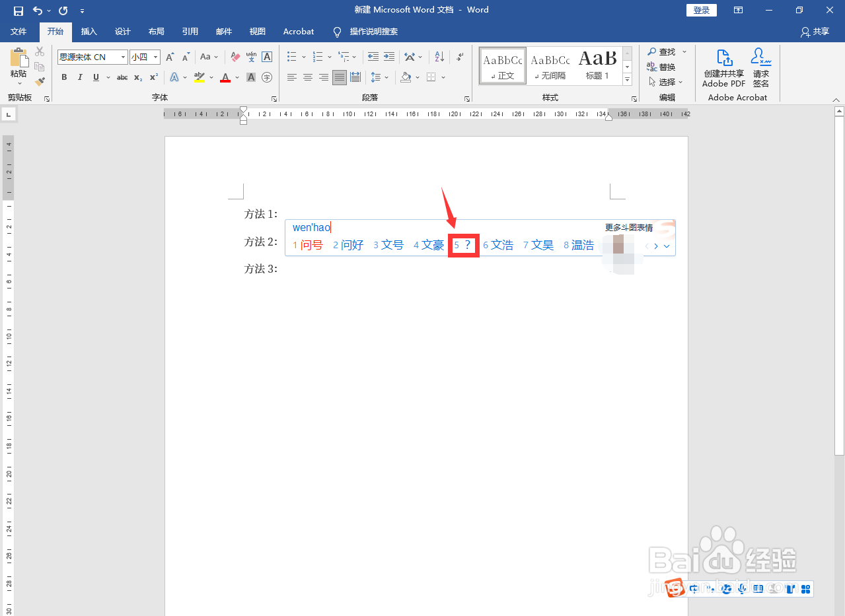Screen dimensions: 845x616
Task: Select the Format Painter (格式刷) icon
Action: [39, 81]
